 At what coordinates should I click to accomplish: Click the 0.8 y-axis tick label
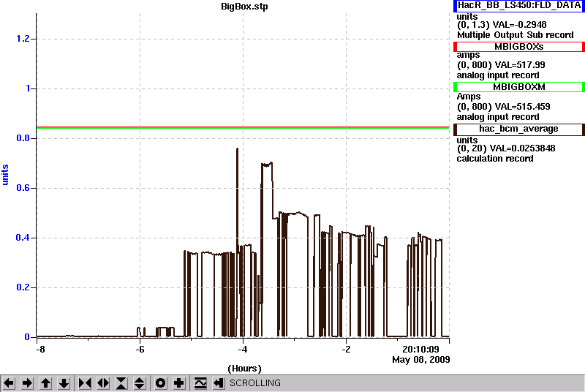pyautogui.click(x=23, y=138)
